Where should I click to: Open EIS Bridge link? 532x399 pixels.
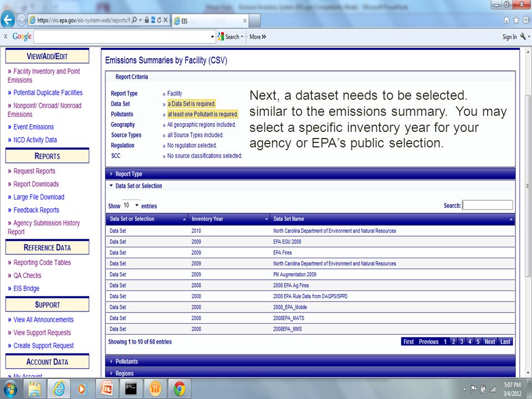coord(27,288)
